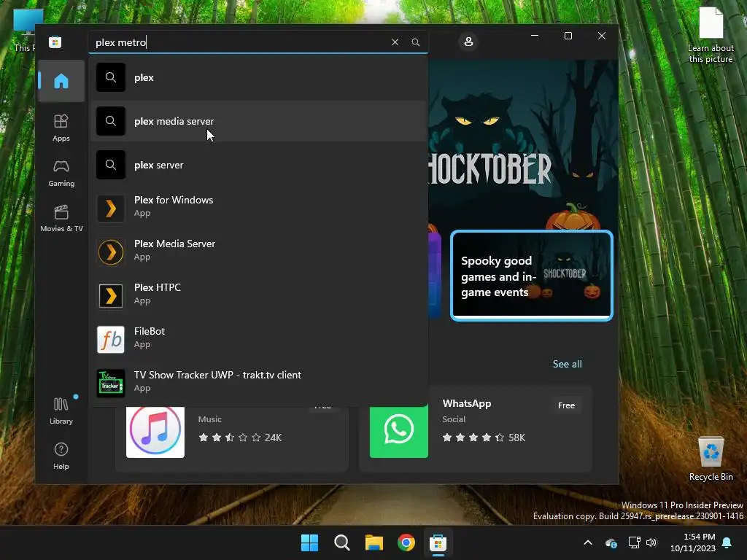Click 'Learn about this picture' desktop icon

[711, 36]
